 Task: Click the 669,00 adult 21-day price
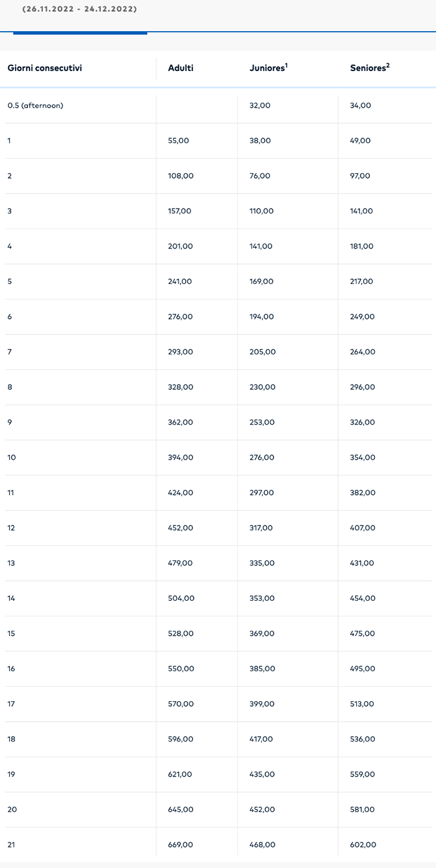(x=181, y=845)
